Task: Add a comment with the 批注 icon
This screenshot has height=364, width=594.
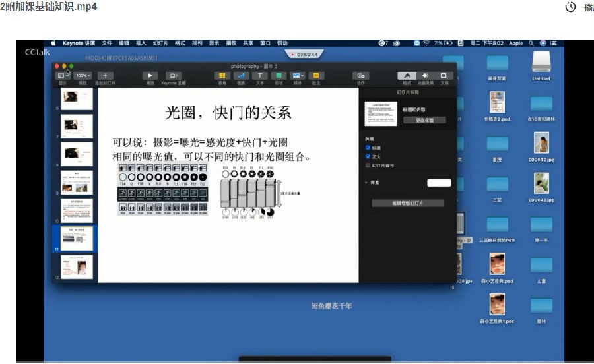Action: pos(316,76)
